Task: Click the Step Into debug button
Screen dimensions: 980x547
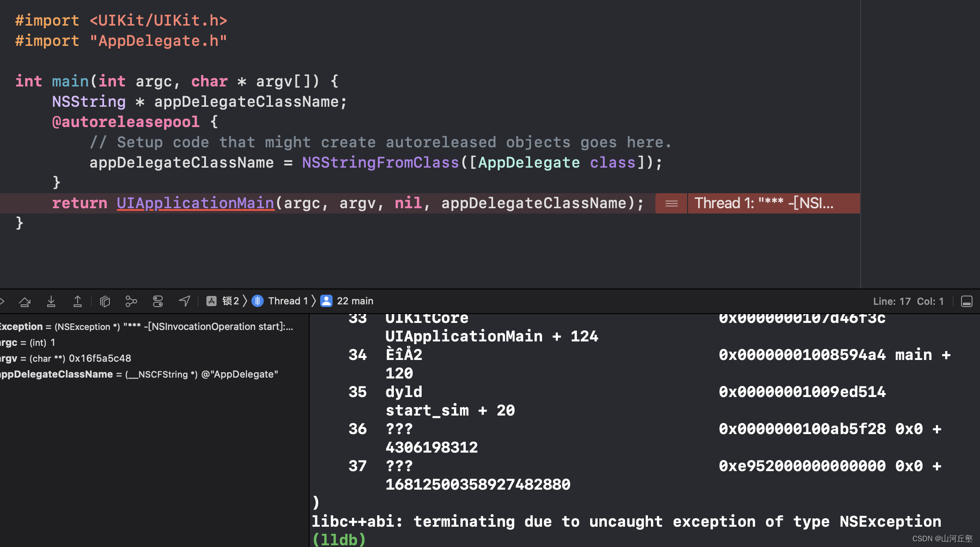Action: click(51, 301)
